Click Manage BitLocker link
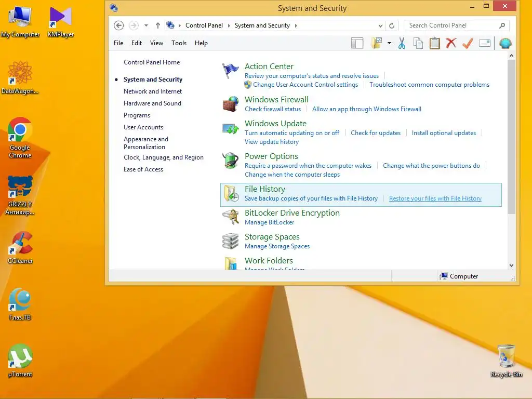Screen dimensions: 532x399 click(x=270, y=222)
